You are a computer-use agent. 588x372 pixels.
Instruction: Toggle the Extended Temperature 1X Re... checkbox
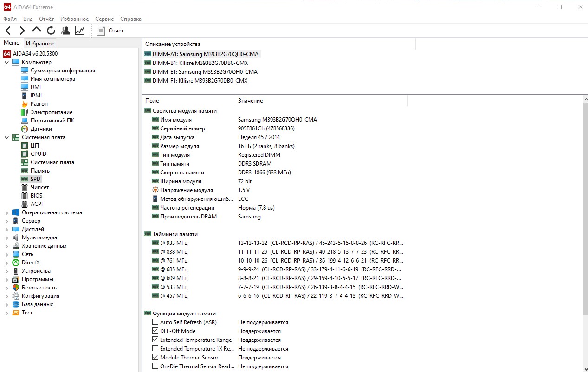[x=155, y=349]
